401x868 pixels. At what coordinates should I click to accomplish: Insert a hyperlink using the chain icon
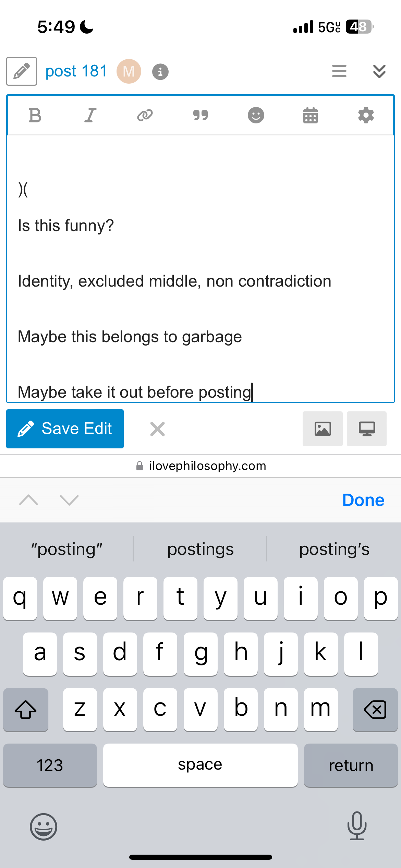coord(145,115)
